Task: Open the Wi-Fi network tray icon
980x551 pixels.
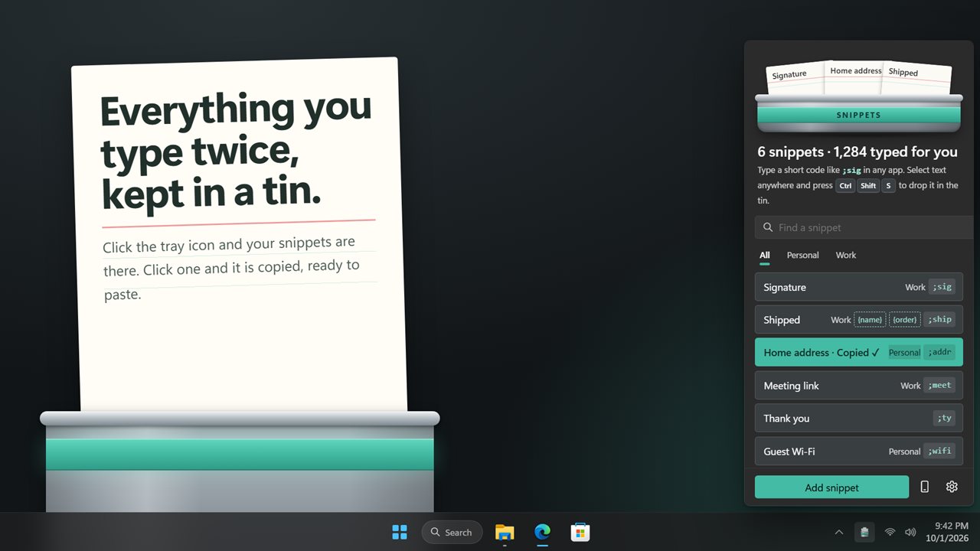Action: click(890, 532)
